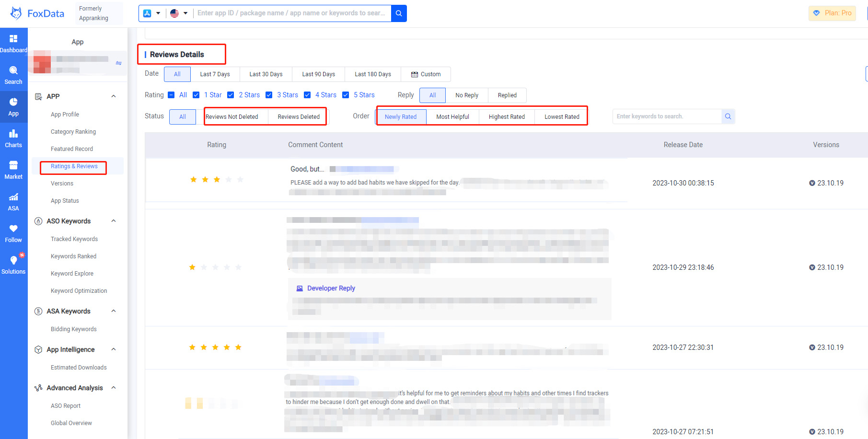Uncheck the 1 Star checkbox

(x=196, y=95)
